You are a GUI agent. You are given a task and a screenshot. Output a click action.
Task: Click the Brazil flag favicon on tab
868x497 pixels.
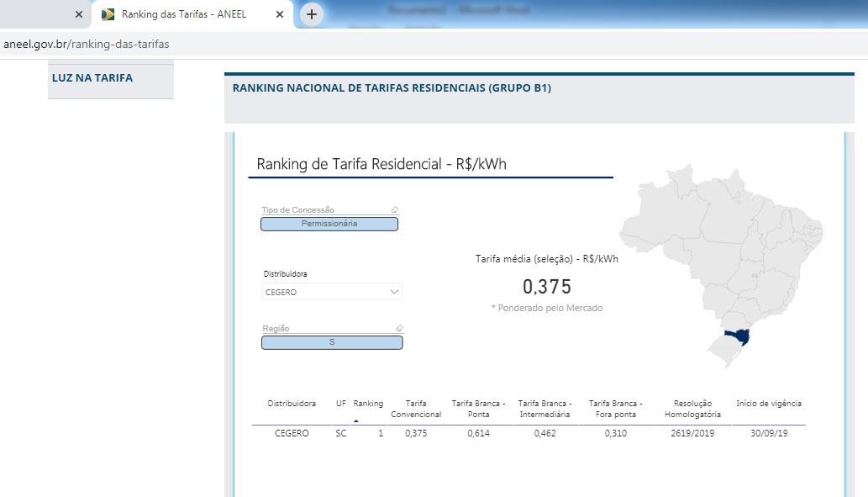108,14
